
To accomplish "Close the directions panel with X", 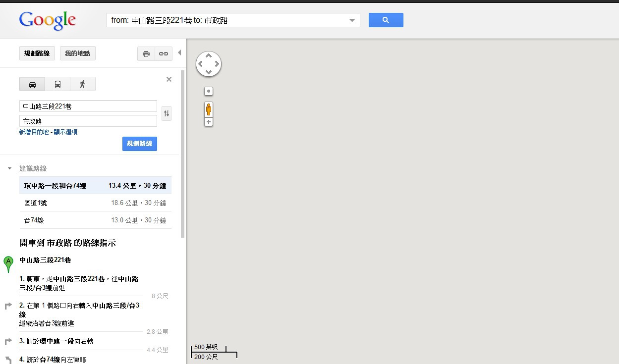I will tap(169, 79).
